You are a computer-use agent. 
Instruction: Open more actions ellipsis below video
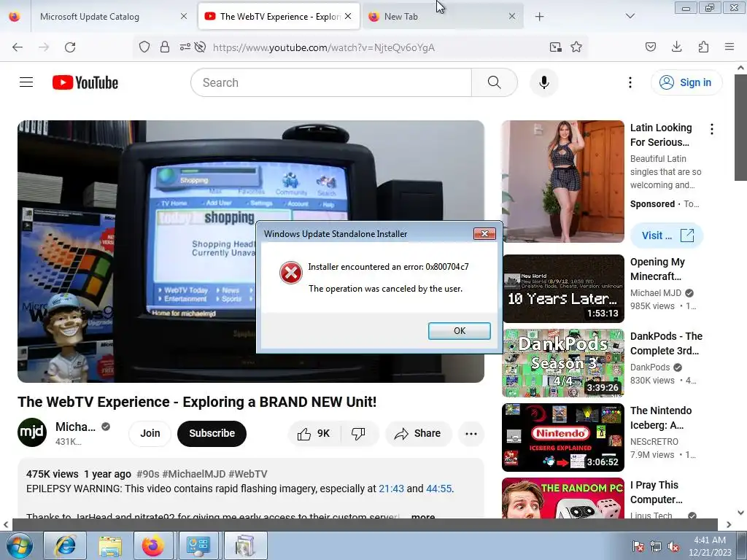pos(471,433)
